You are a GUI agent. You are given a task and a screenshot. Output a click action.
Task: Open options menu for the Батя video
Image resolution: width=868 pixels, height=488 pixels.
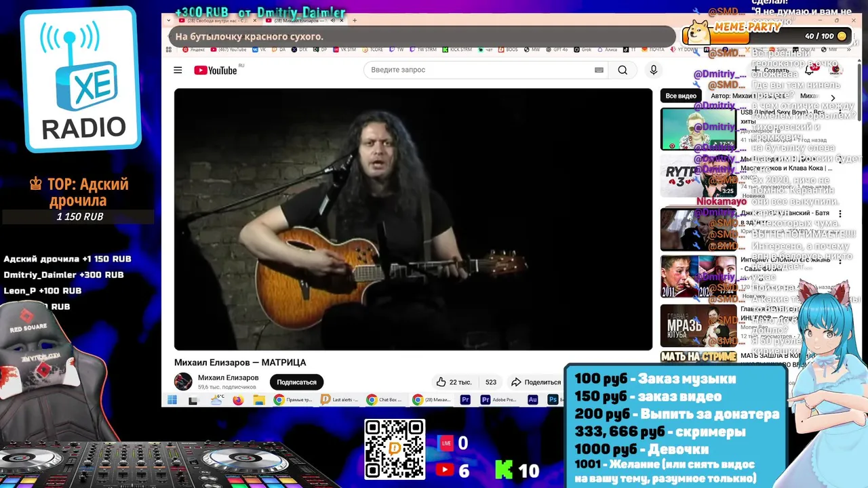tap(840, 213)
